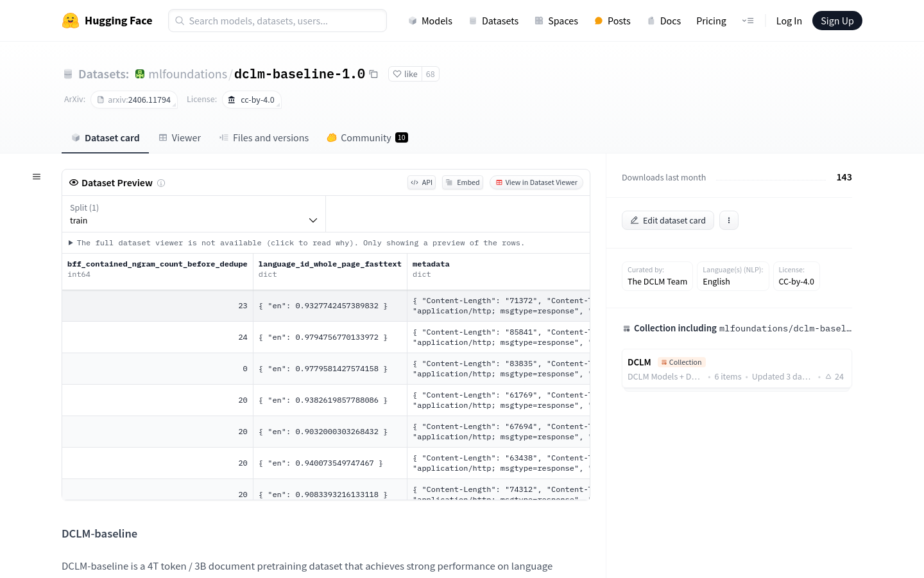
Task: Focus the search models, datasets, users field
Action: coord(277,21)
